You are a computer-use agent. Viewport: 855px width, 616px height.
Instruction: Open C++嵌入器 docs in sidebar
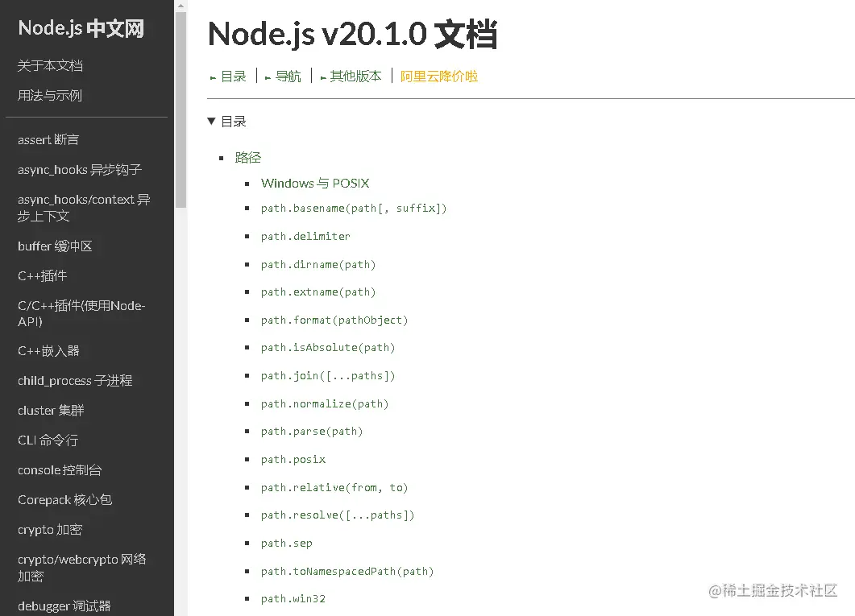[x=48, y=351]
